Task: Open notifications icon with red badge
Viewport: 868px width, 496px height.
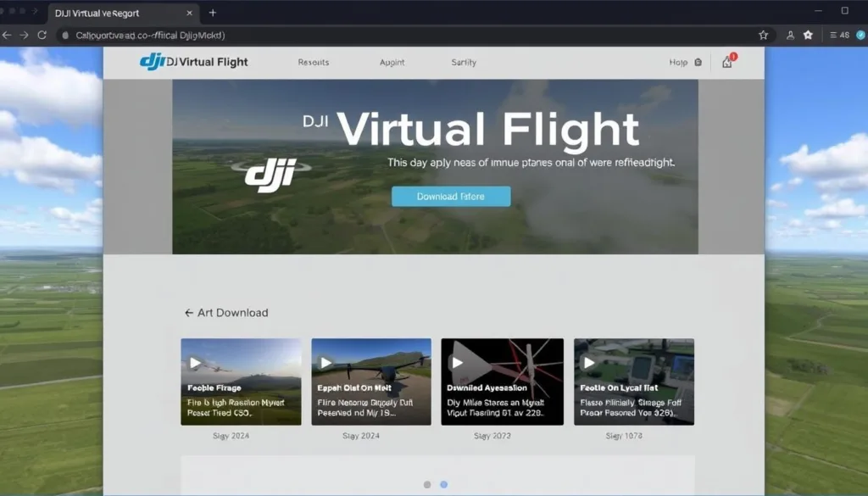Action: [728, 61]
